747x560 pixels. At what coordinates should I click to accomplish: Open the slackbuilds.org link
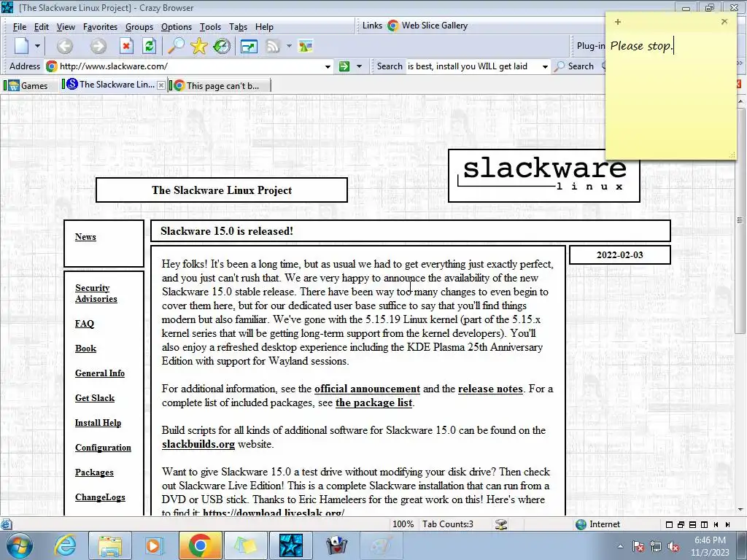[198, 444]
